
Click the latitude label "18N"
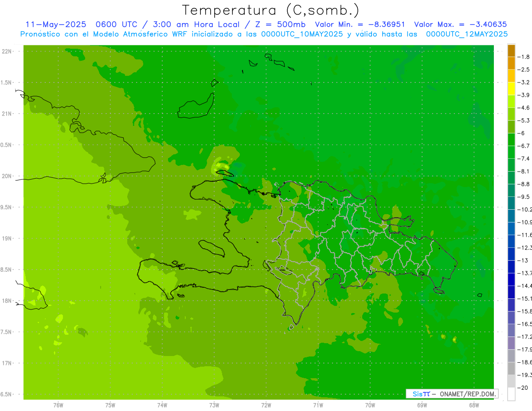(7, 301)
